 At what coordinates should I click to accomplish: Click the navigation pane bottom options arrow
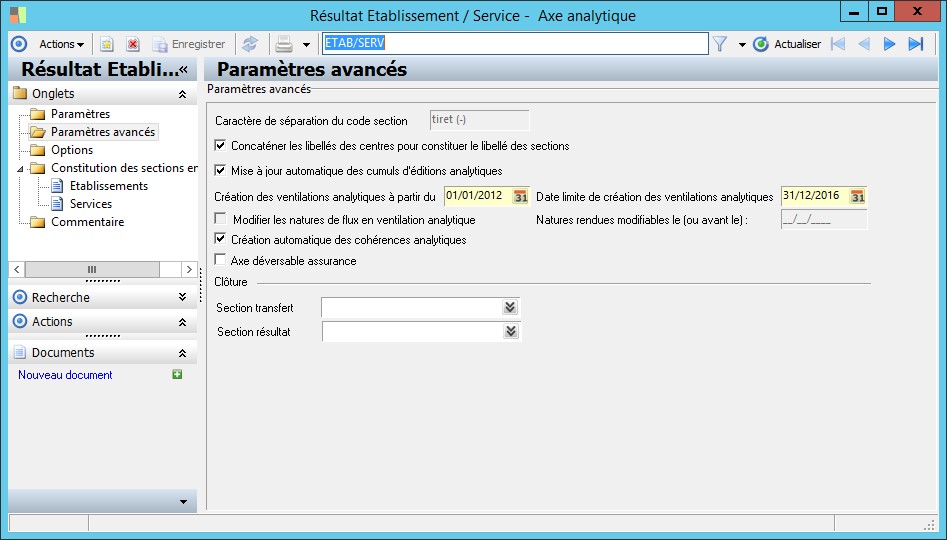(x=184, y=502)
